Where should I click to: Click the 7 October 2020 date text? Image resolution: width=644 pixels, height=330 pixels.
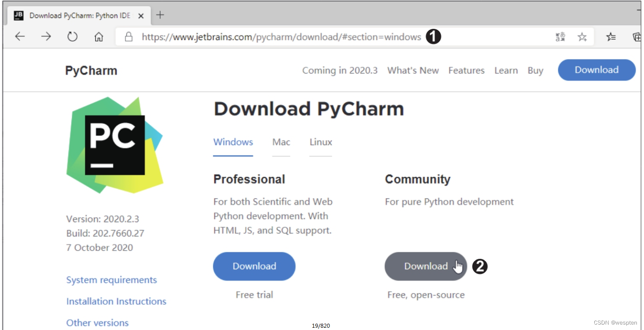99,247
